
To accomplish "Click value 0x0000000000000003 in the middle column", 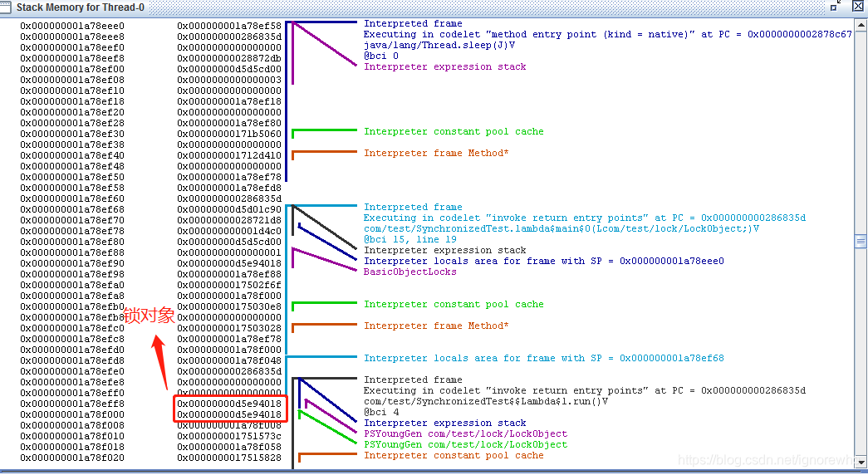I will pyautogui.click(x=229, y=80).
